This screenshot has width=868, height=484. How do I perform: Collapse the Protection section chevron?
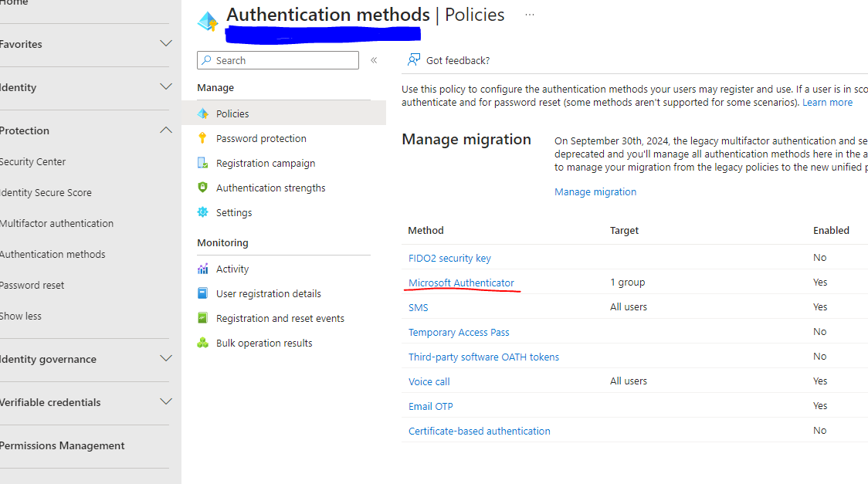tap(165, 130)
